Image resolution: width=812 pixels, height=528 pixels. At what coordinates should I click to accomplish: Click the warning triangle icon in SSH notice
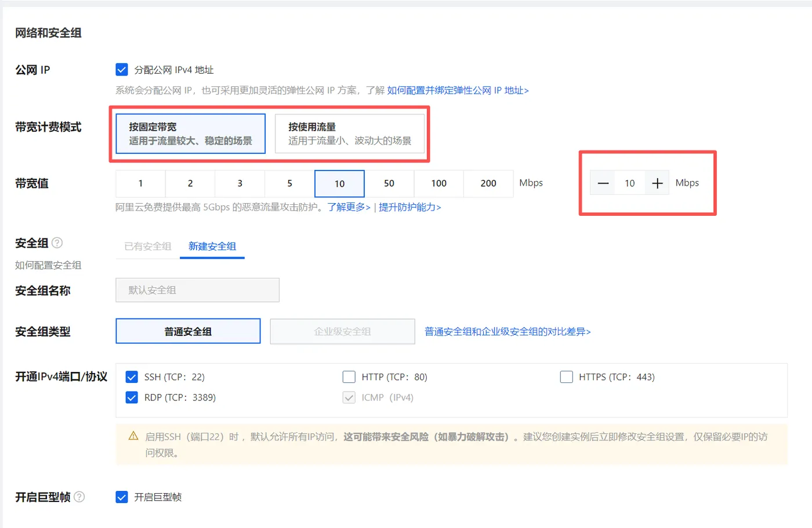click(133, 436)
